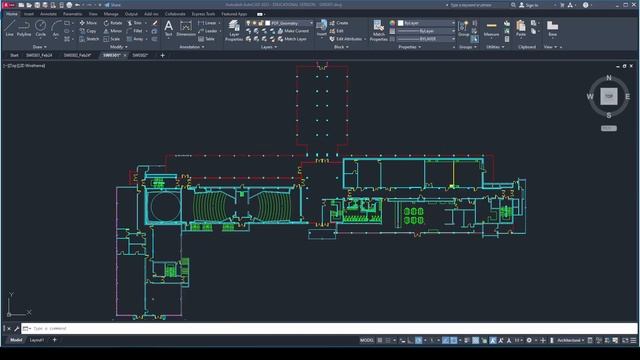Click the Leader annotation tool
Image resolution: width=640 pixels, height=360 pixels.
[x=207, y=31]
